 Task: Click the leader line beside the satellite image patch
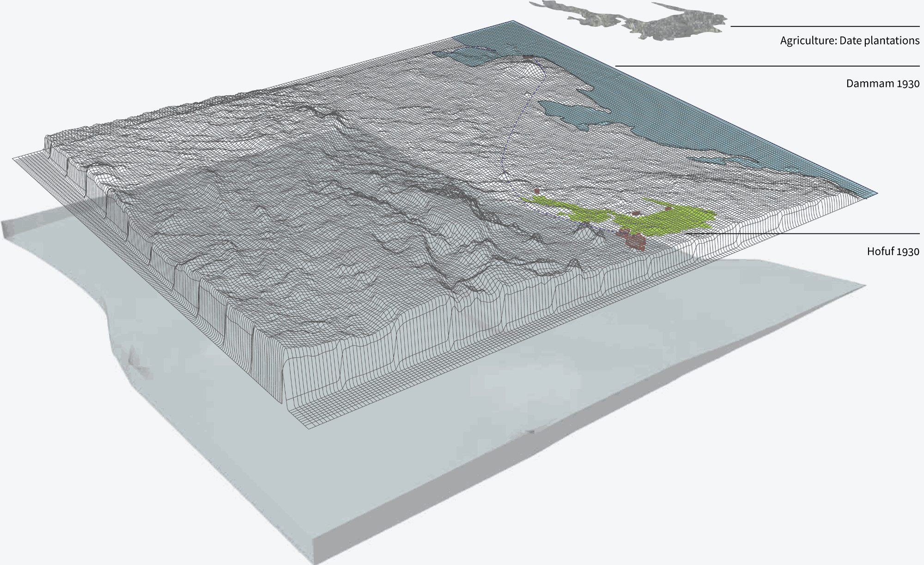825,26
